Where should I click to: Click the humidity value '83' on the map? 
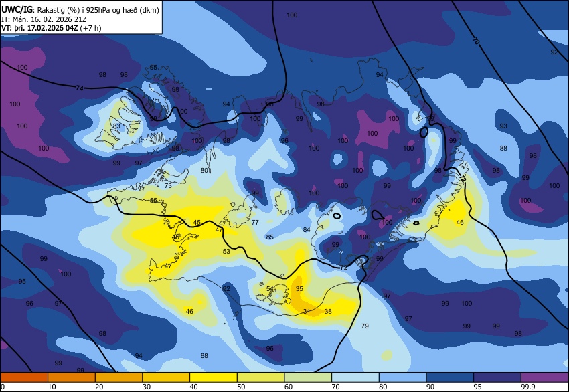click(x=116, y=126)
